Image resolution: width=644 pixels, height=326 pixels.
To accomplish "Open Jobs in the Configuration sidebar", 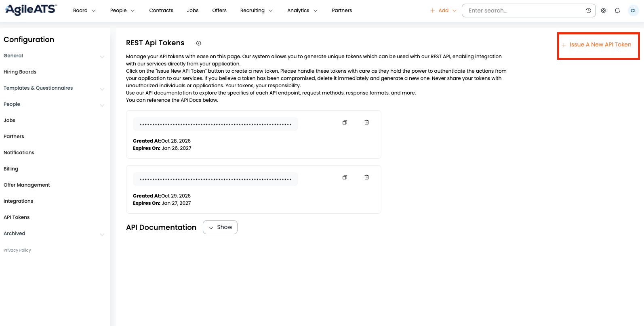I will point(9,120).
